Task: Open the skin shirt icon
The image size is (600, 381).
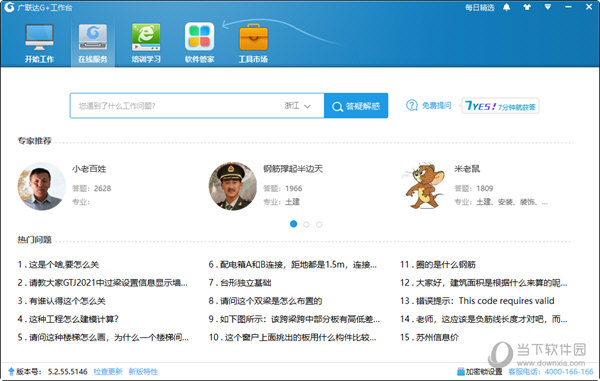Action: 527,7
